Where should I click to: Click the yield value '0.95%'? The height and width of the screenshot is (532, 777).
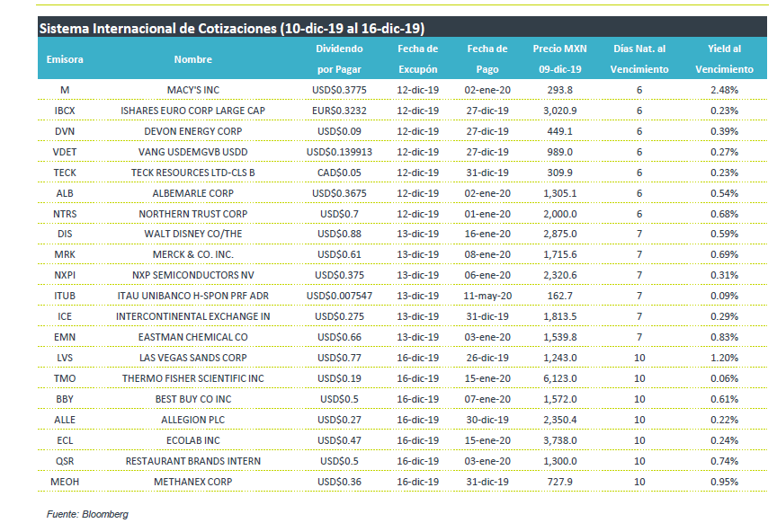725,483
